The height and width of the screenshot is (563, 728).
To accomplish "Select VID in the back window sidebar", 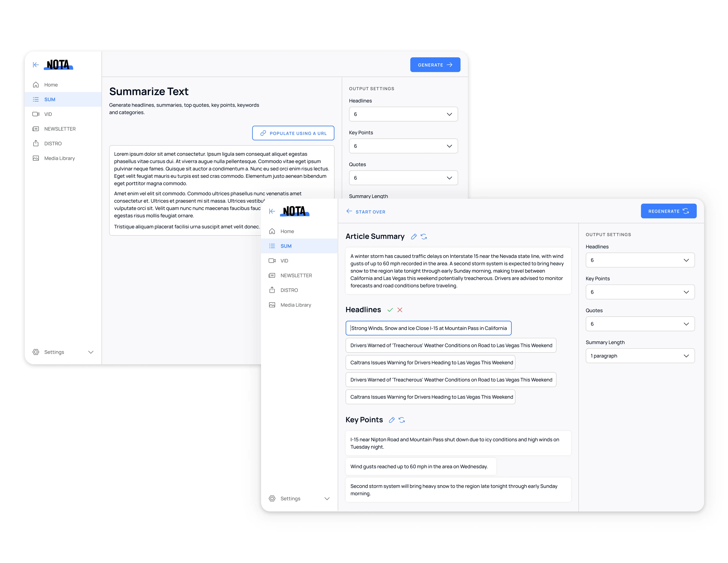I will (x=48, y=114).
